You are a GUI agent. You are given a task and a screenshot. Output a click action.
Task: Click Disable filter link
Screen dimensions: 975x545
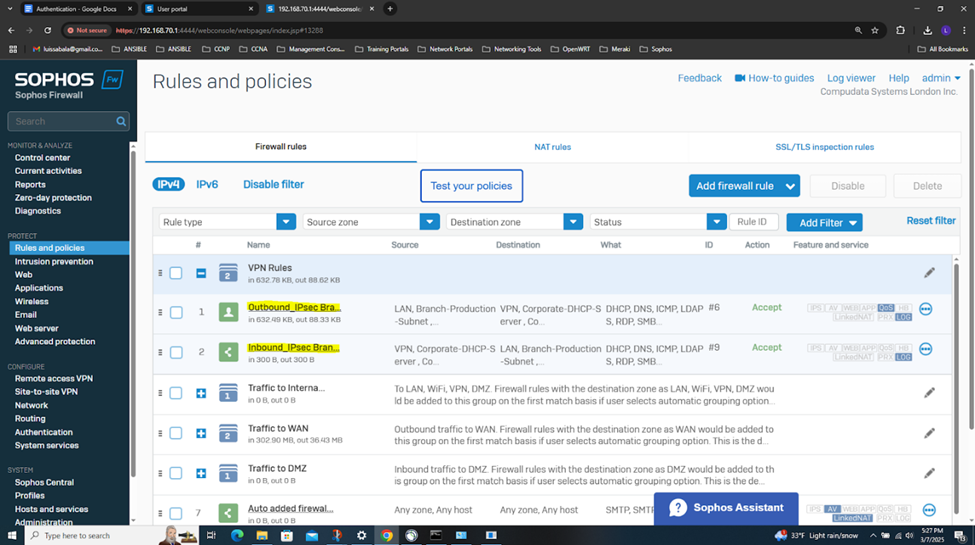point(273,184)
